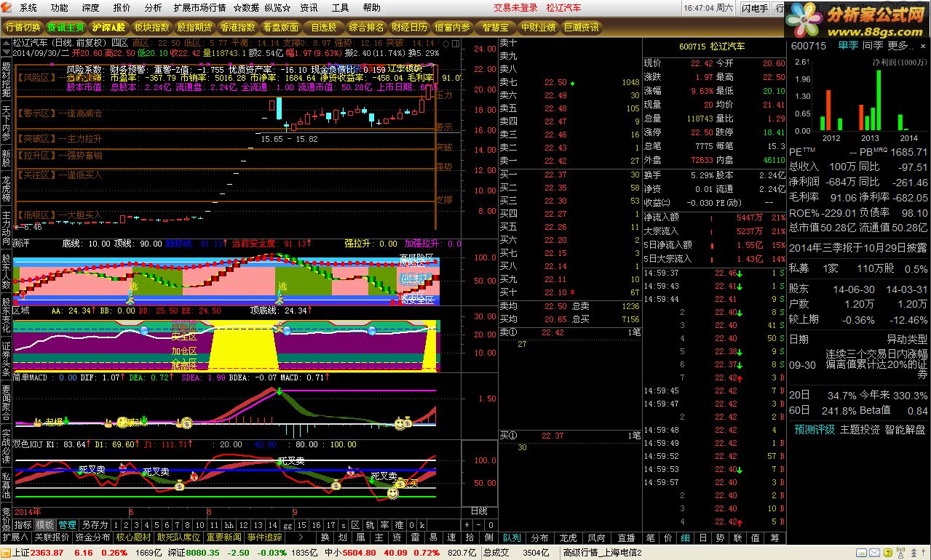Screen dimensions: 931x560
Task: Open the 扩展市场行情 menu
Action: click(x=199, y=8)
